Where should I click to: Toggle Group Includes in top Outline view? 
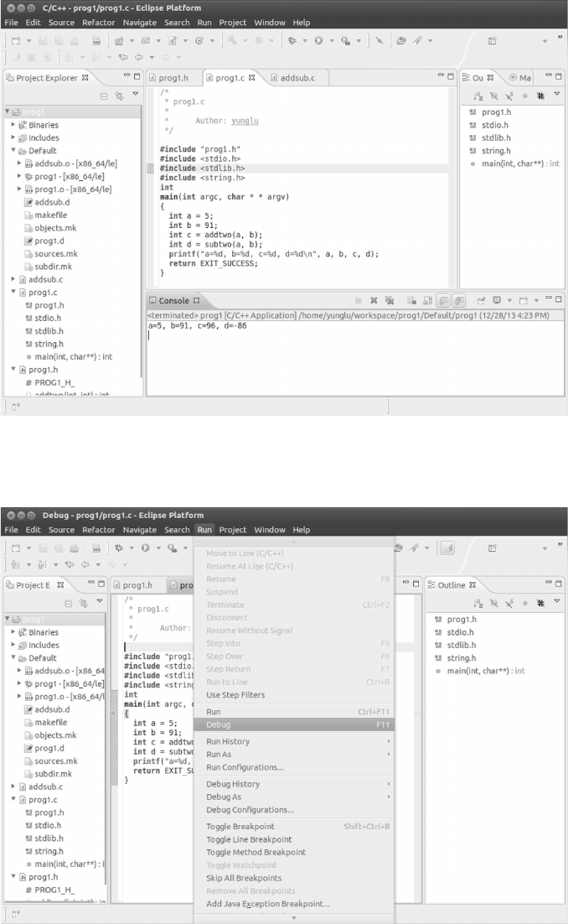pos(540,96)
